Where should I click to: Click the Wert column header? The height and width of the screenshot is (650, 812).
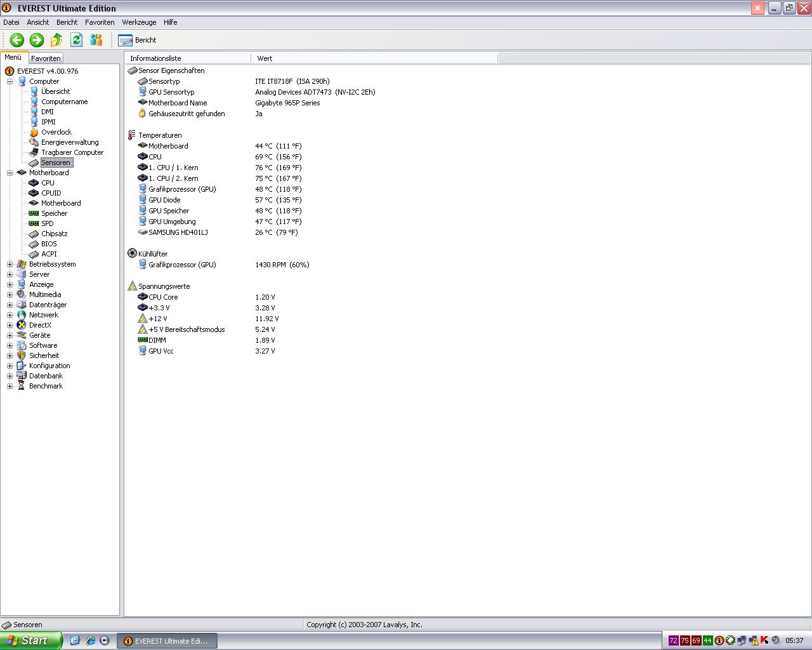pyautogui.click(x=374, y=58)
